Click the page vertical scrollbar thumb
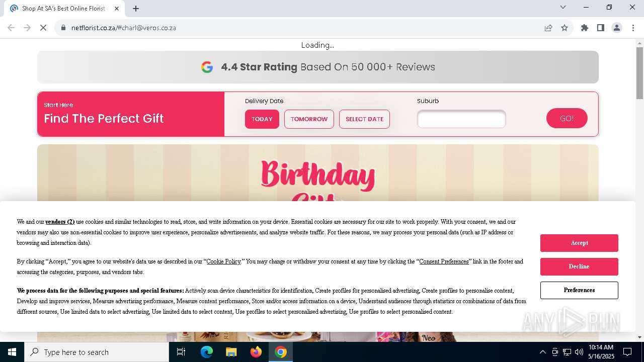 639,73
